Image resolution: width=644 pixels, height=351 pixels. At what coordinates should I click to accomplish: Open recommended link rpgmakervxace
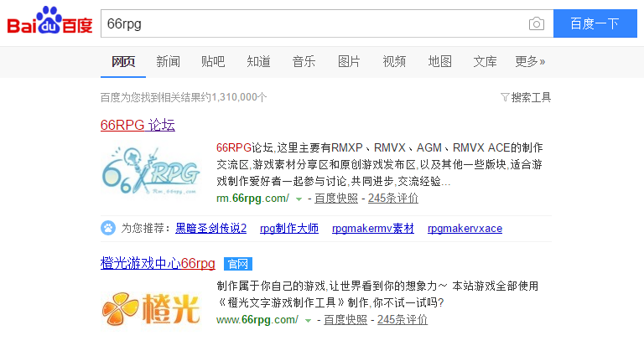[x=465, y=228]
